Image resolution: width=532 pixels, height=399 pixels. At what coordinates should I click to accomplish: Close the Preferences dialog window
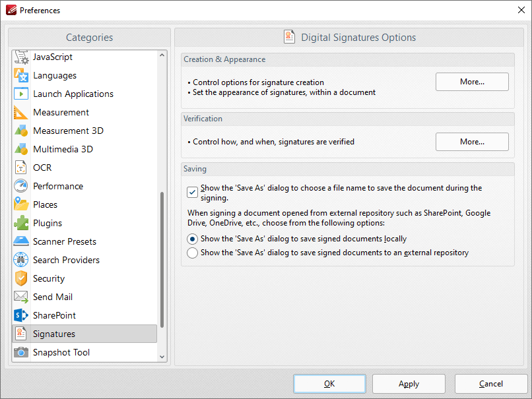[521, 10]
